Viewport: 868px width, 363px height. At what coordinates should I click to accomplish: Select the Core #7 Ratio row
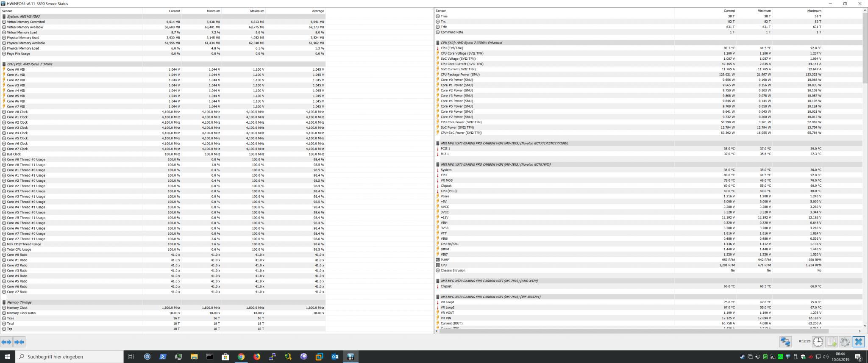pos(163,292)
